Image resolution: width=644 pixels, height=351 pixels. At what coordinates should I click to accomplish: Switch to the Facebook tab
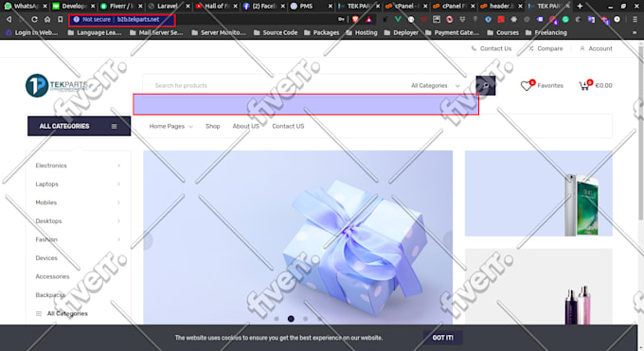(263, 7)
